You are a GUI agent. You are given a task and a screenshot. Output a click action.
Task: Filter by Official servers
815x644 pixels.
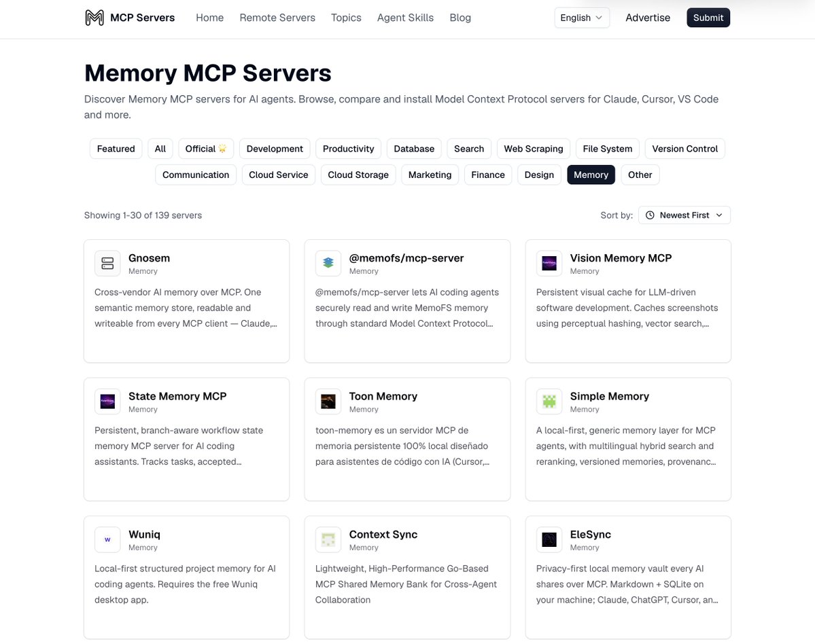206,149
